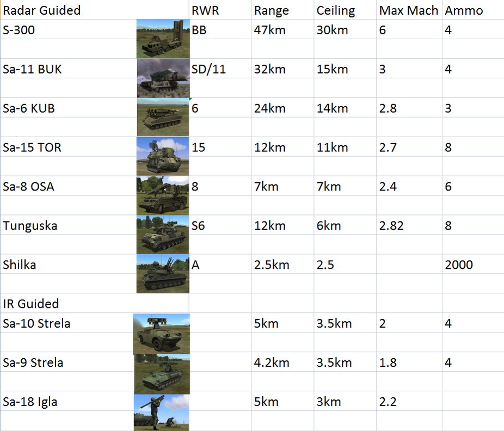Image resolution: width=504 pixels, height=431 pixels.
Task: Select the 'Range' column header cell
Action: coord(282,10)
